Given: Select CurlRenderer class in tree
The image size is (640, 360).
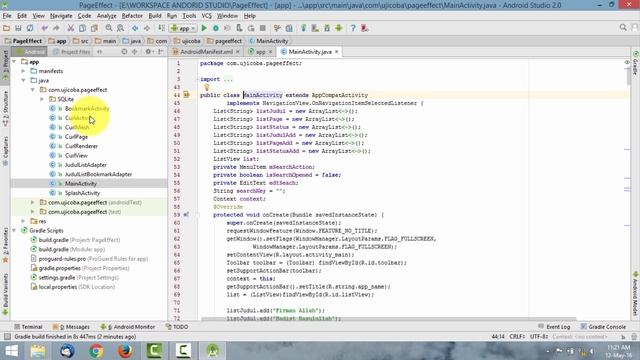Looking at the screenshot, I should tap(81, 146).
